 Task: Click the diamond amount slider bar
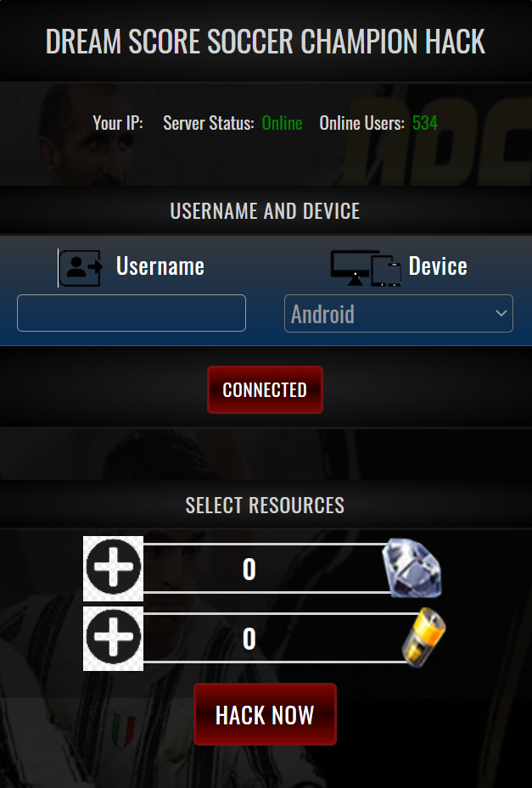pyautogui.click(x=264, y=568)
